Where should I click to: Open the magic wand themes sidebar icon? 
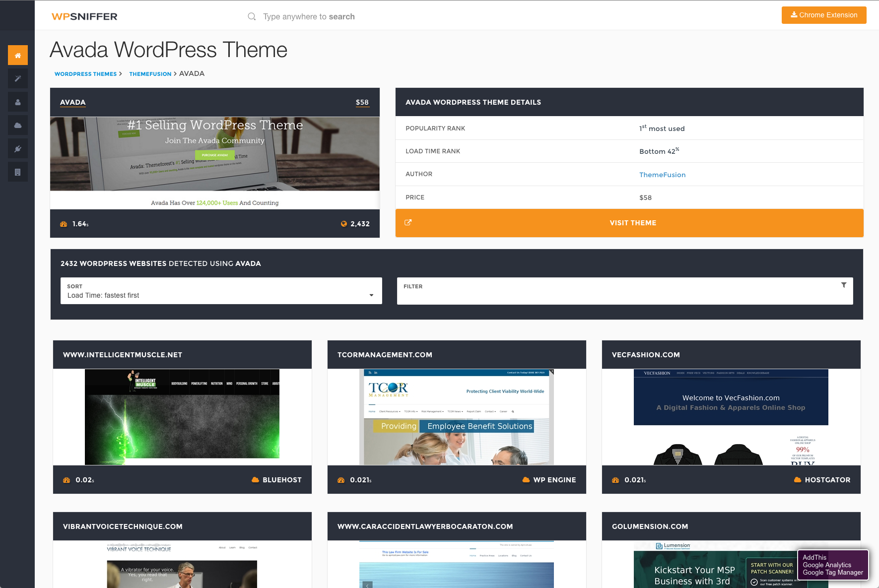tap(18, 78)
